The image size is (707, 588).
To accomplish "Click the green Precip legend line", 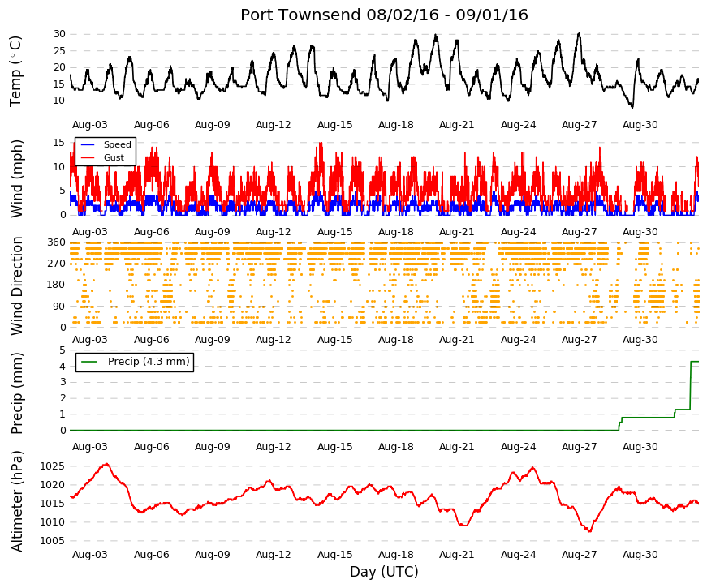I will tap(89, 362).
